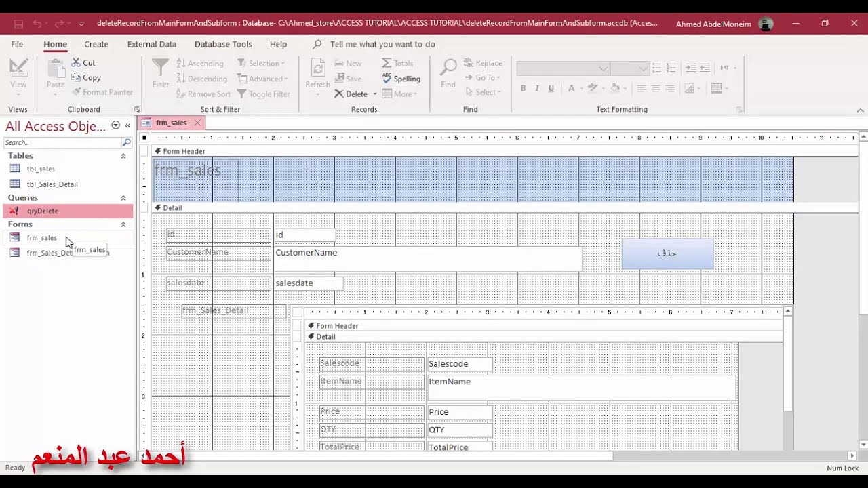Sort records Ascending

click(x=200, y=63)
